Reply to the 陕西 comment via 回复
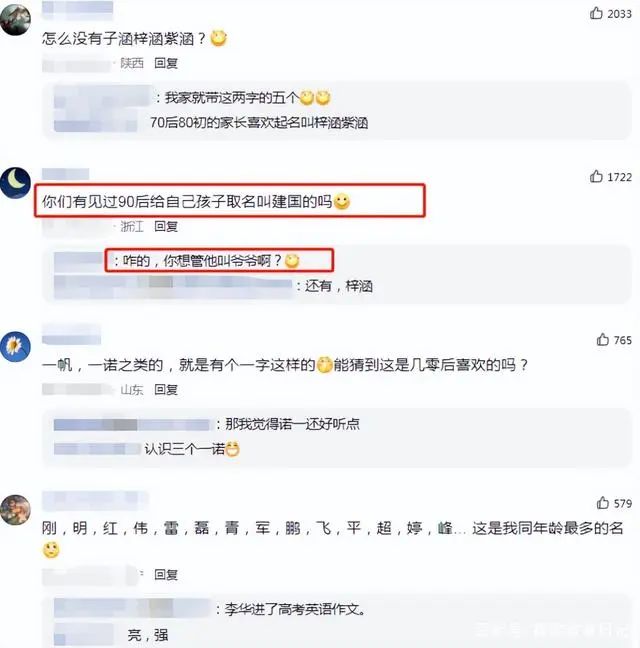This screenshot has width=640, height=648. tap(166, 63)
